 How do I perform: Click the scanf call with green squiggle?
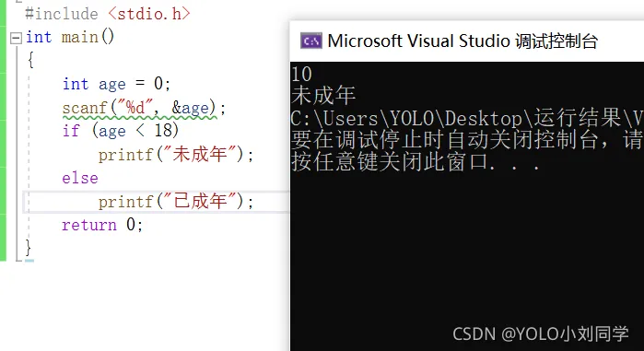click(x=144, y=108)
